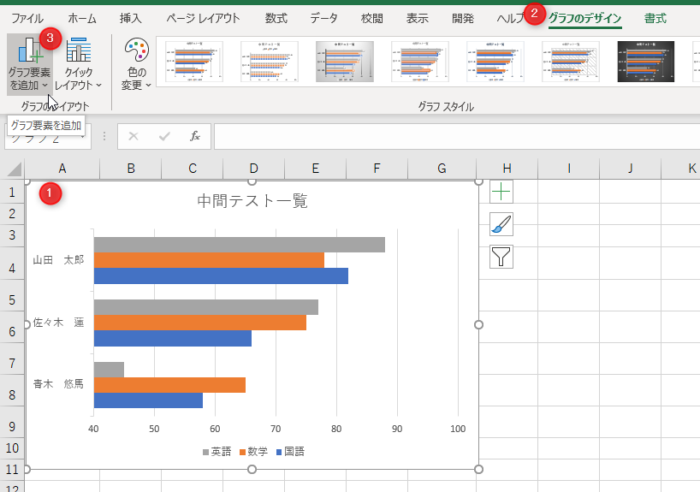
Task: Go to the 書式 tab
Action: point(656,18)
